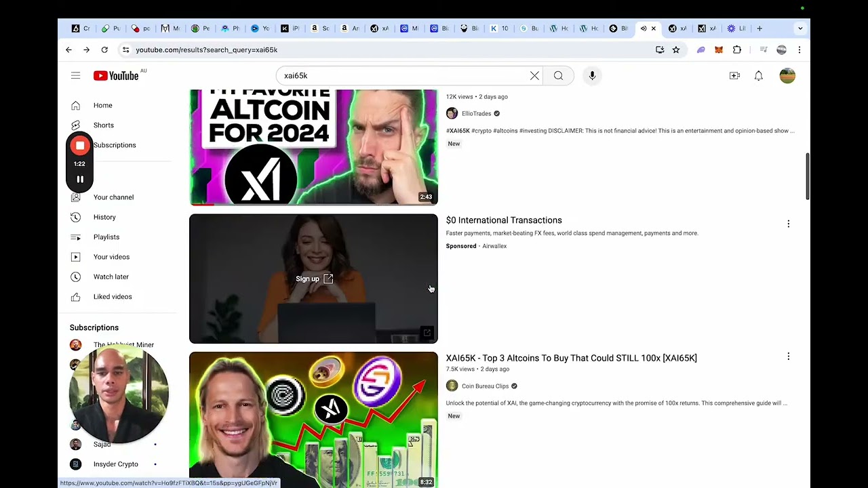Open options menu for Top 3 Altcoins video

pyautogui.click(x=788, y=357)
